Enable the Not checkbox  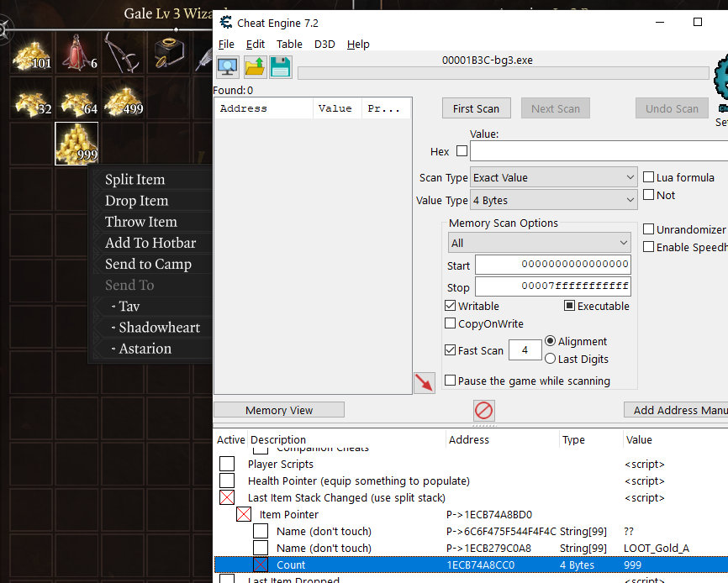click(x=649, y=195)
